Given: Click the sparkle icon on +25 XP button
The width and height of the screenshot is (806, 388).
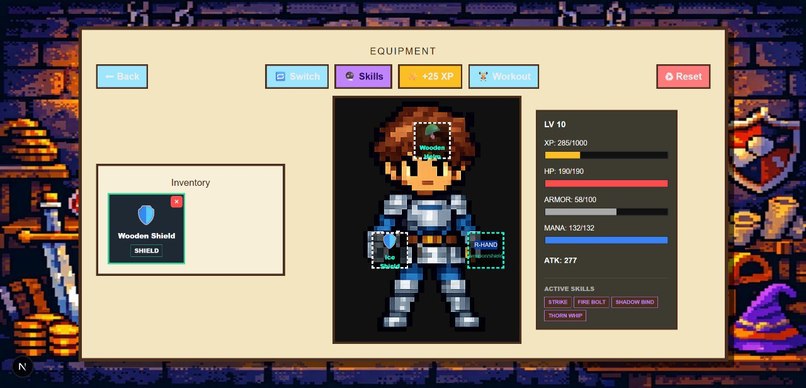Looking at the screenshot, I should tap(412, 77).
